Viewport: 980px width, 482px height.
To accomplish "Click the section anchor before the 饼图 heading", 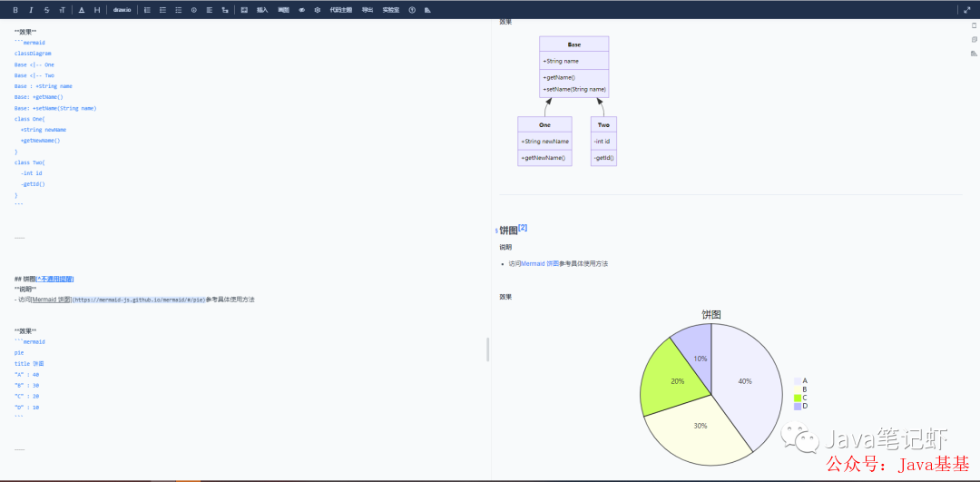I will click(496, 231).
